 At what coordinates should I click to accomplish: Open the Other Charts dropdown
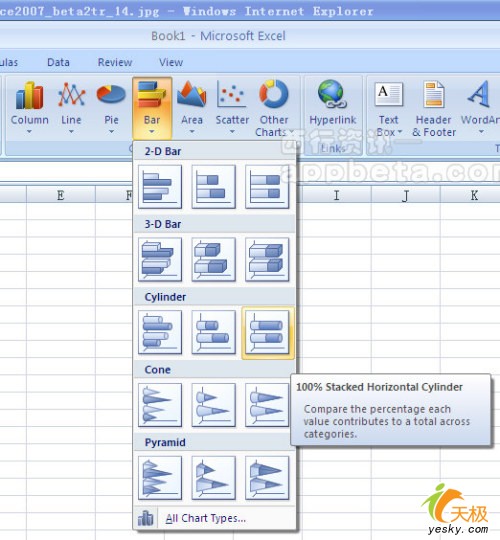[274, 108]
